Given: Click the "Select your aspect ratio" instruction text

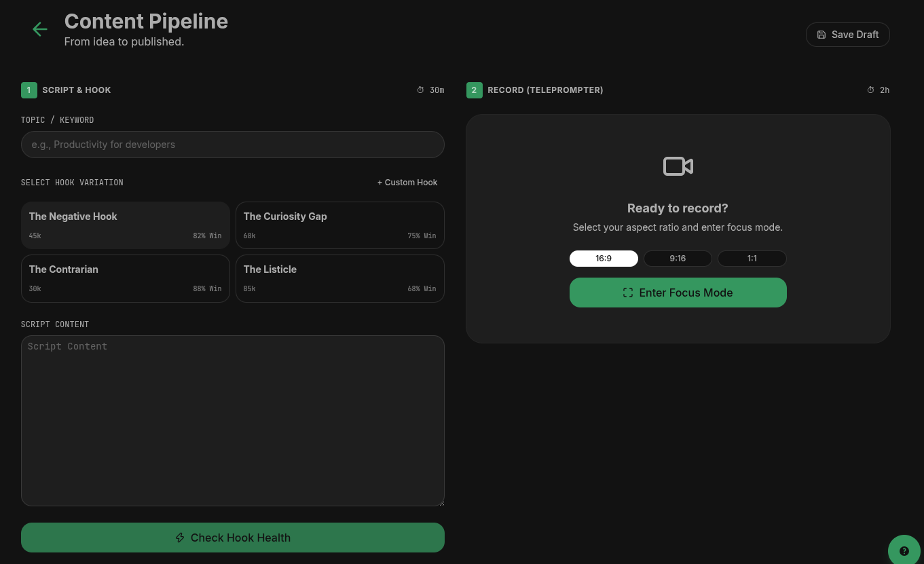Looking at the screenshot, I should coord(678,227).
